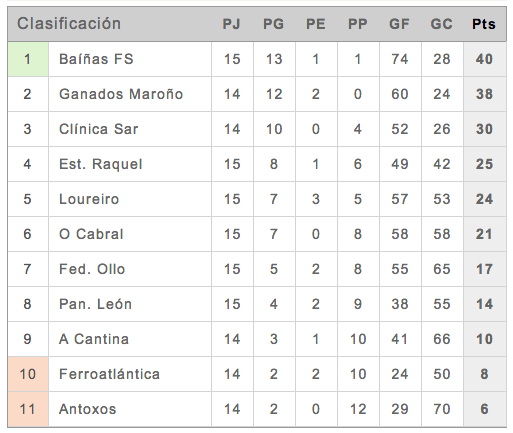Viewport: 513px width, 433px height.
Task: Select Pan. León team name
Action: click(x=95, y=304)
